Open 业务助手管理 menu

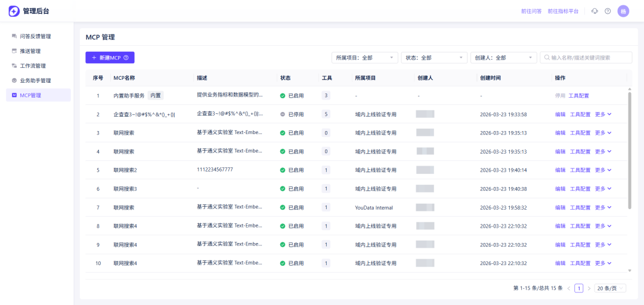pos(38,80)
